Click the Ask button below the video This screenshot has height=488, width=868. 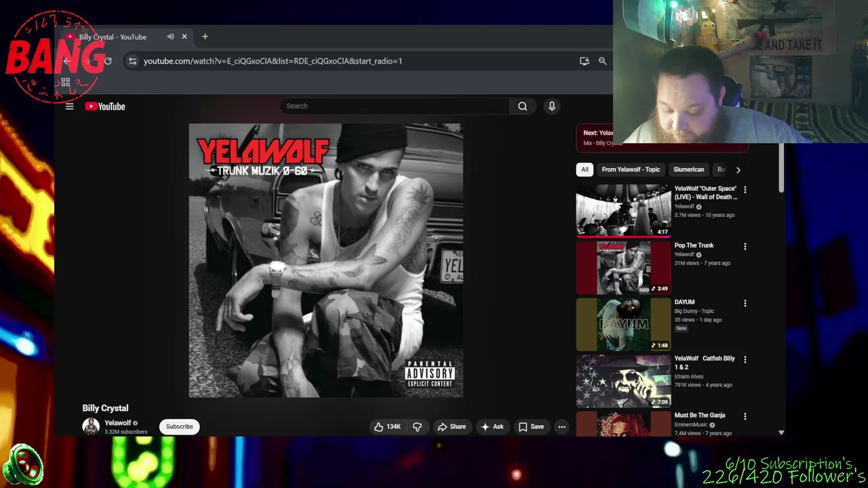(492, 427)
